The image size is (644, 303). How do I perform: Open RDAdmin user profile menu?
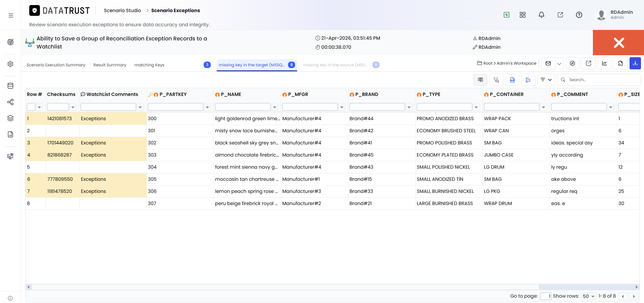[x=615, y=15]
